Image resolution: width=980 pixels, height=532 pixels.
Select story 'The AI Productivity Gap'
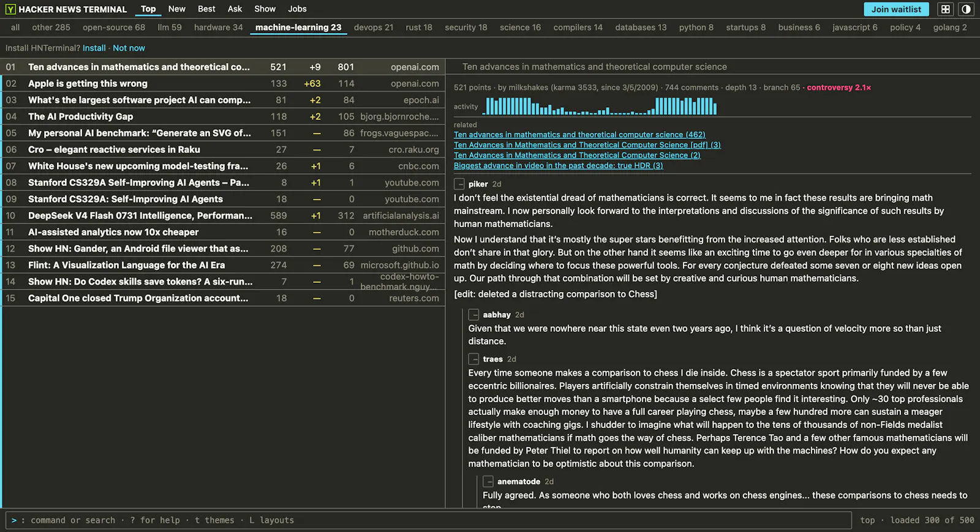[x=223, y=116]
